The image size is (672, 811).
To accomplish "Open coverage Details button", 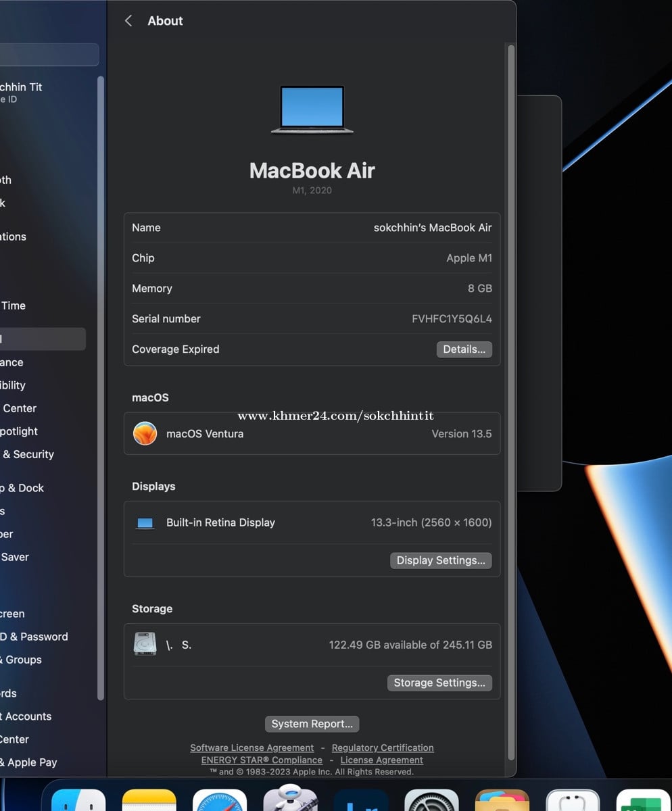I will [464, 349].
